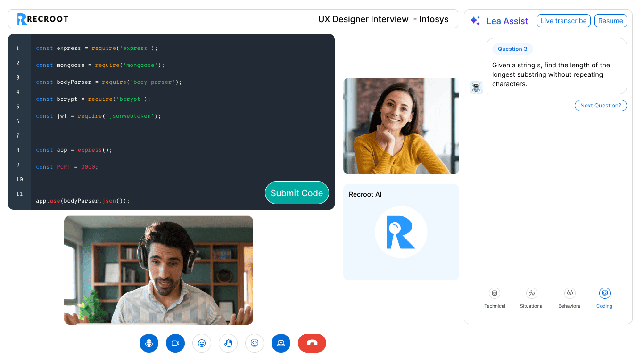Switch to the Situational question category
The width and height of the screenshot is (644, 362).
(x=532, y=298)
